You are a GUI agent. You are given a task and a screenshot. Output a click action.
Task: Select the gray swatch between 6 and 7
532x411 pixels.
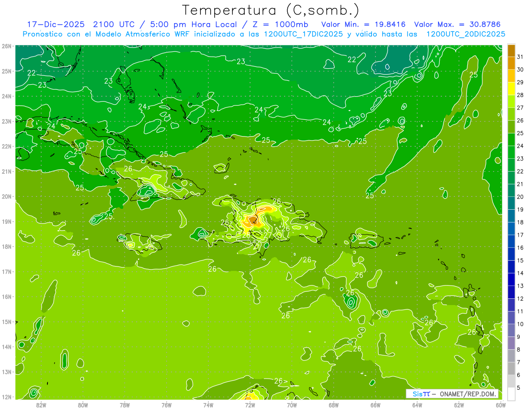click(x=511, y=368)
